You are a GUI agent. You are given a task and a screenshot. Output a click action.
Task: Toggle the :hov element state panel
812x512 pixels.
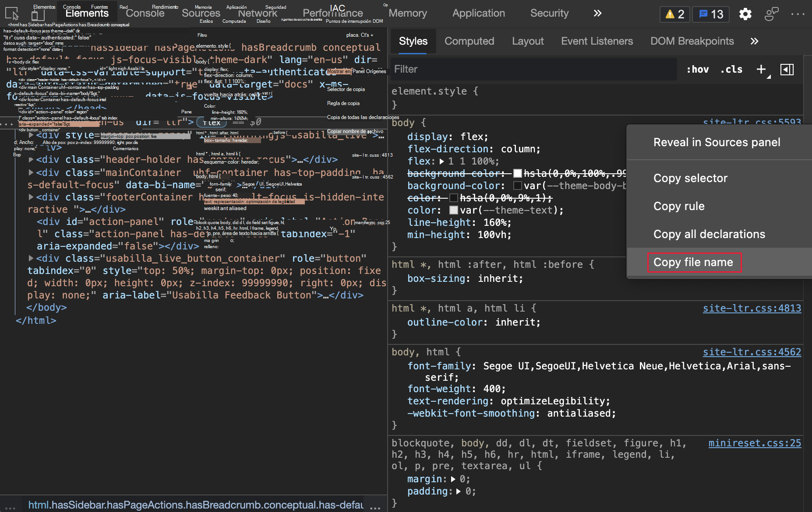(x=697, y=69)
